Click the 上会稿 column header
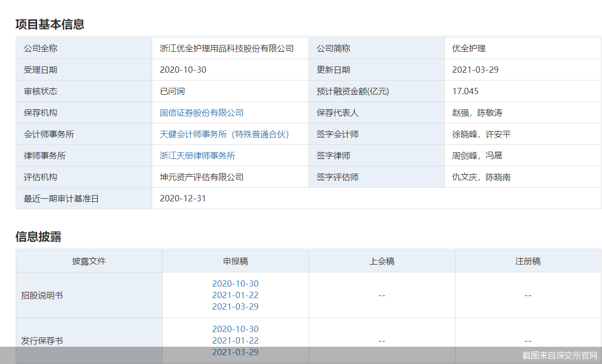The width and height of the screenshot is (602, 364). (382, 261)
